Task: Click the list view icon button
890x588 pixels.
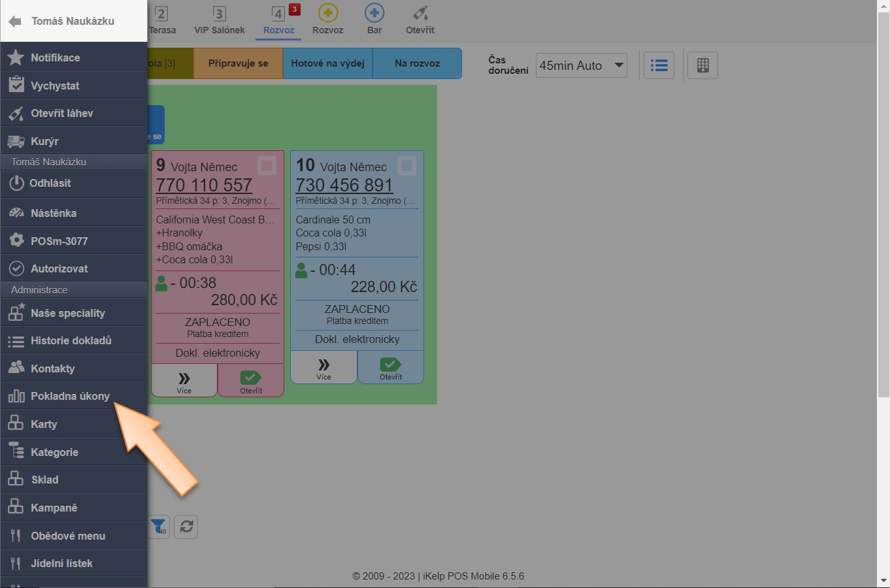Action: pos(659,65)
